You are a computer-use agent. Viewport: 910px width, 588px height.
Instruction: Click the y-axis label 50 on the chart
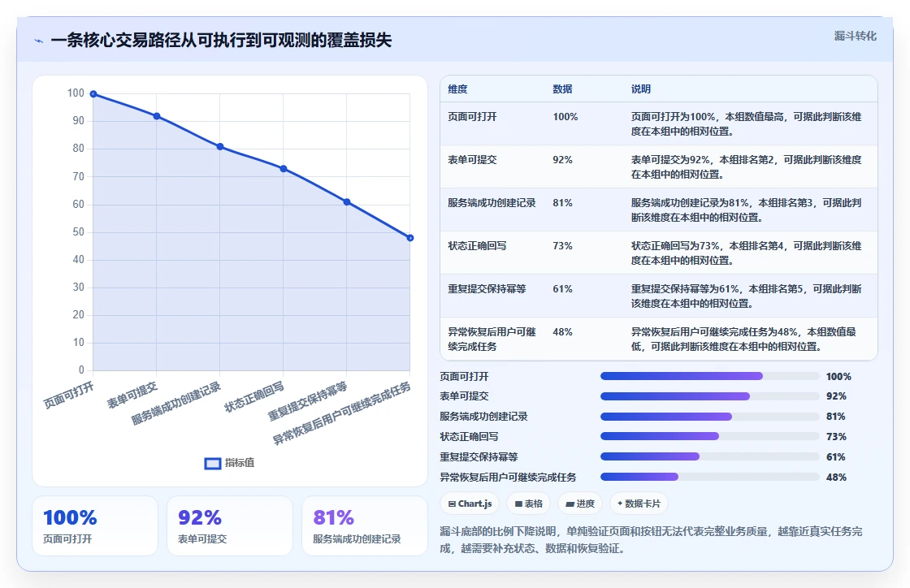click(x=78, y=232)
